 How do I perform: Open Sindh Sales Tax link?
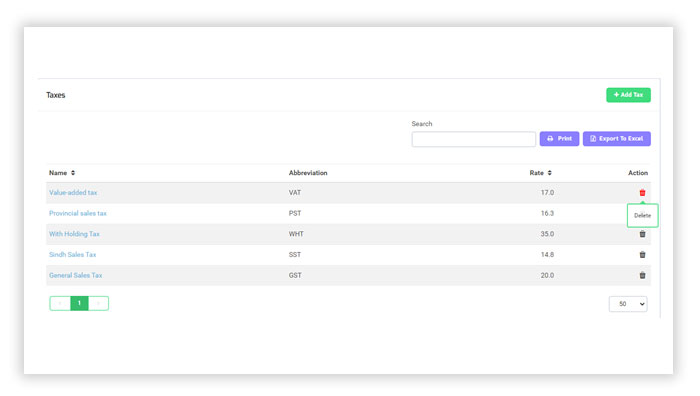click(72, 254)
